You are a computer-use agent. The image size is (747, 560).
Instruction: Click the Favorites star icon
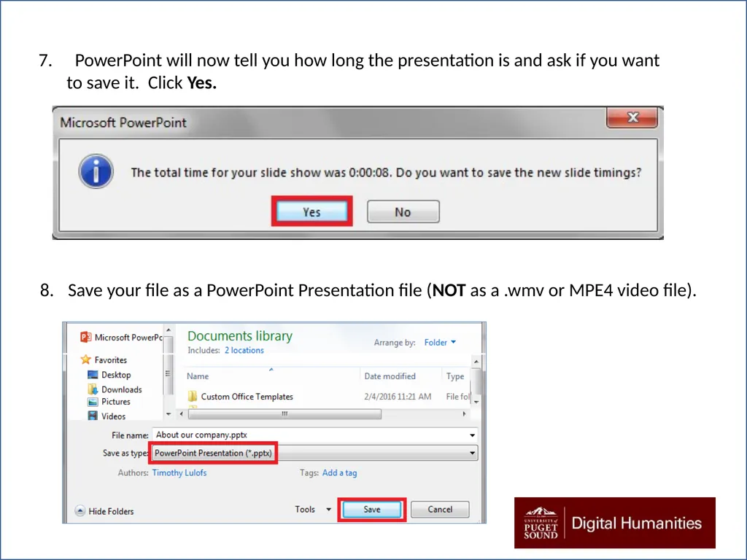(86, 359)
